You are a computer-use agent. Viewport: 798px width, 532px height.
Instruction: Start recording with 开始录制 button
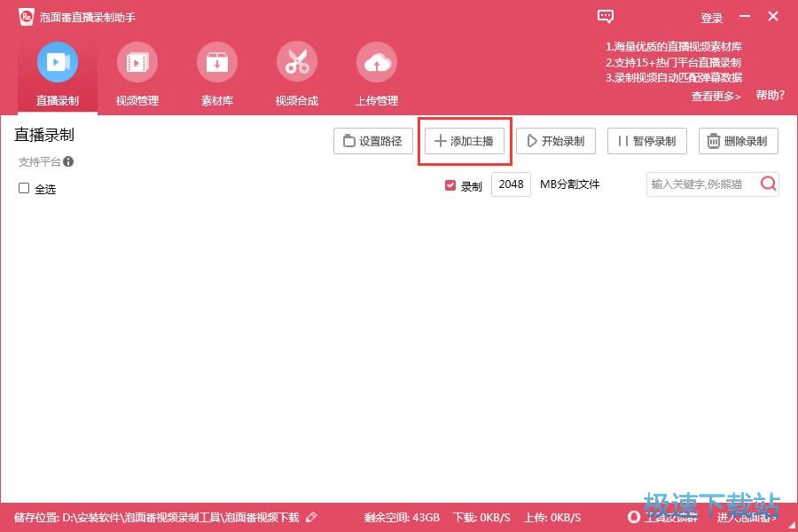[x=556, y=141]
